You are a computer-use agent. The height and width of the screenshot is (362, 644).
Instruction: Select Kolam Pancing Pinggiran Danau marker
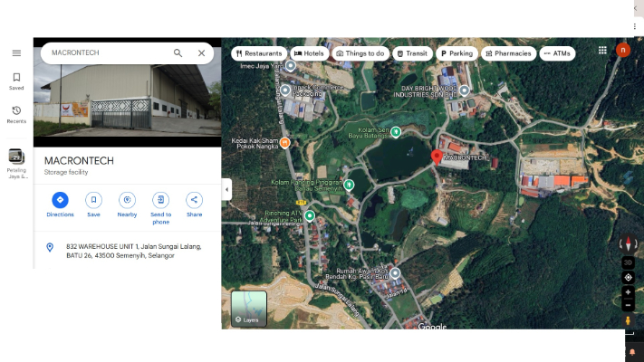pos(349,186)
